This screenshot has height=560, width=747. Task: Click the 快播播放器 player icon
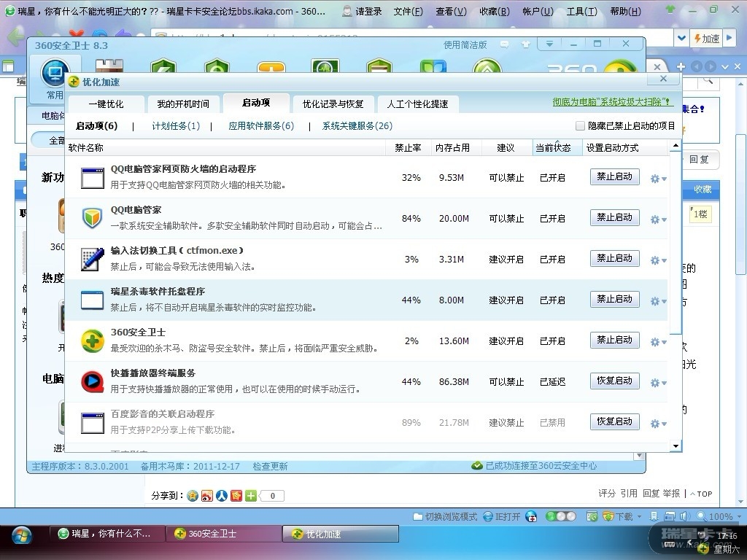92,381
